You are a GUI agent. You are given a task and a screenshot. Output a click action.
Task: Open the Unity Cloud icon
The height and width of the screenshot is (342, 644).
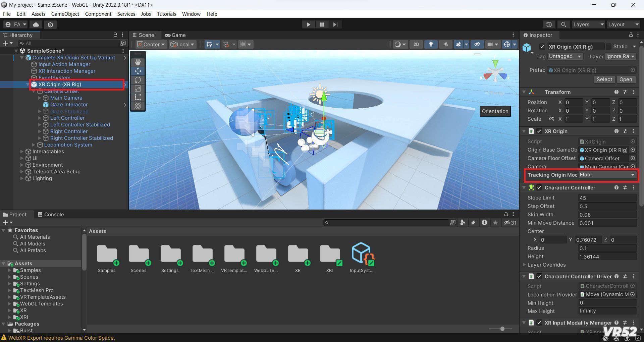coord(36,24)
